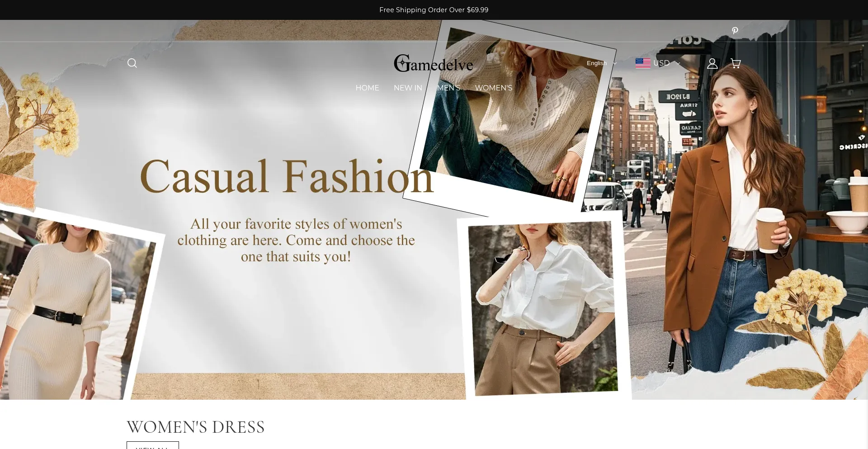The height and width of the screenshot is (449, 868).
Task: Click the Gamedelve logo
Action: 433,64
